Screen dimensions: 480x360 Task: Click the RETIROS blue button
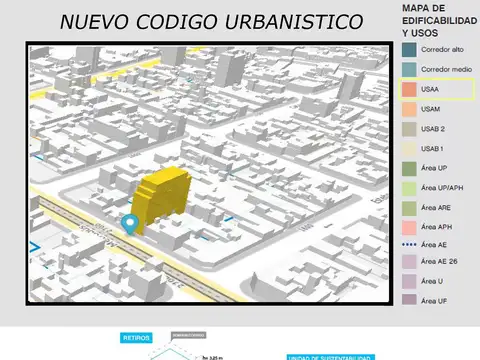[136, 338]
